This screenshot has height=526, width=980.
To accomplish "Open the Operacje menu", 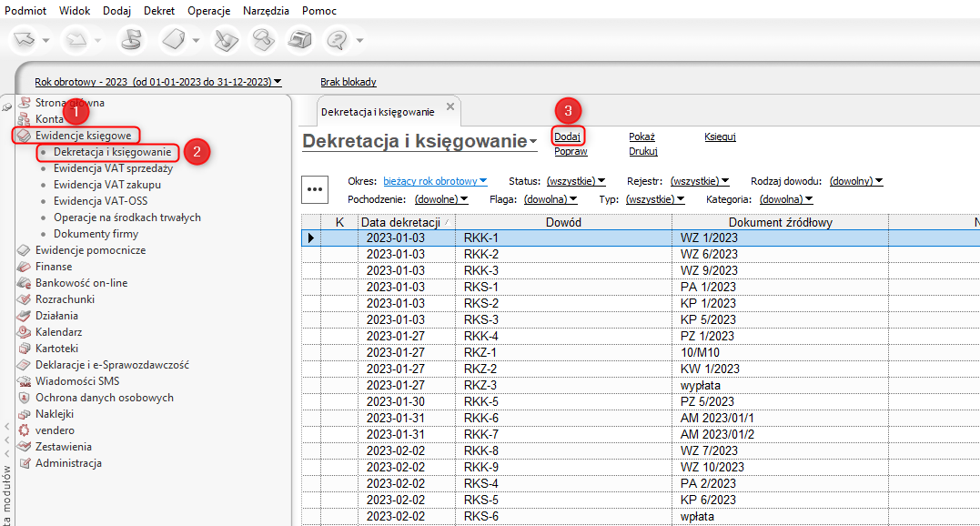I will tap(208, 11).
